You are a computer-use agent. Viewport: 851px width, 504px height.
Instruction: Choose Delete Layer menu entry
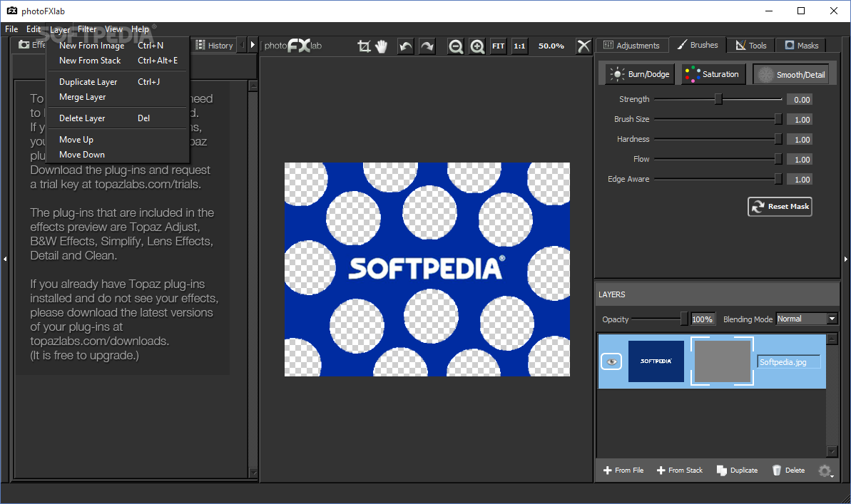tap(118, 118)
